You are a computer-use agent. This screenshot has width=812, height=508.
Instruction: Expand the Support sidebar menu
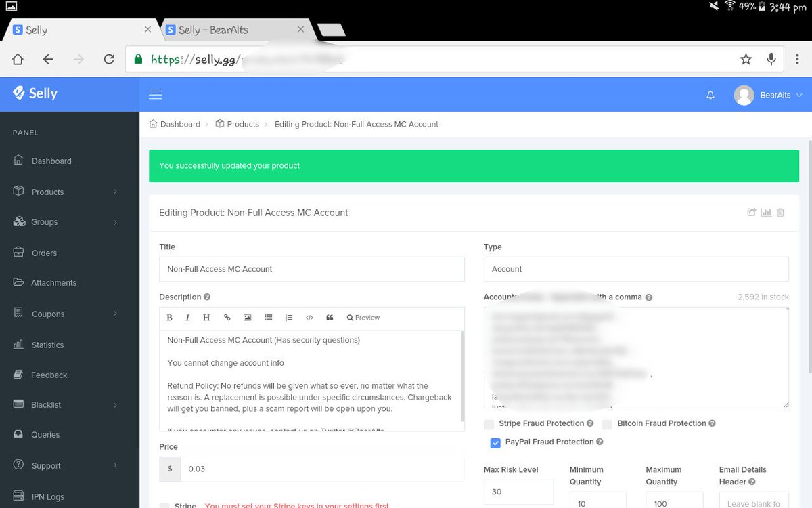(x=70, y=465)
